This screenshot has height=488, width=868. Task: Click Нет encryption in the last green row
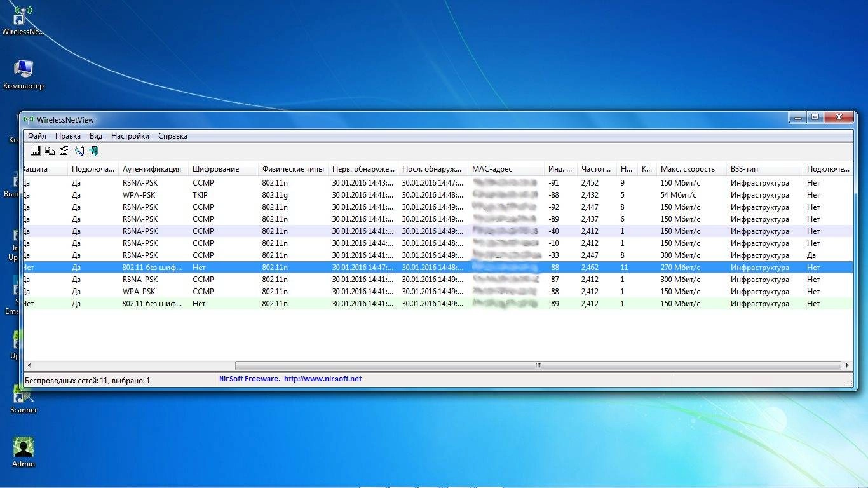click(x=199, y=304)
